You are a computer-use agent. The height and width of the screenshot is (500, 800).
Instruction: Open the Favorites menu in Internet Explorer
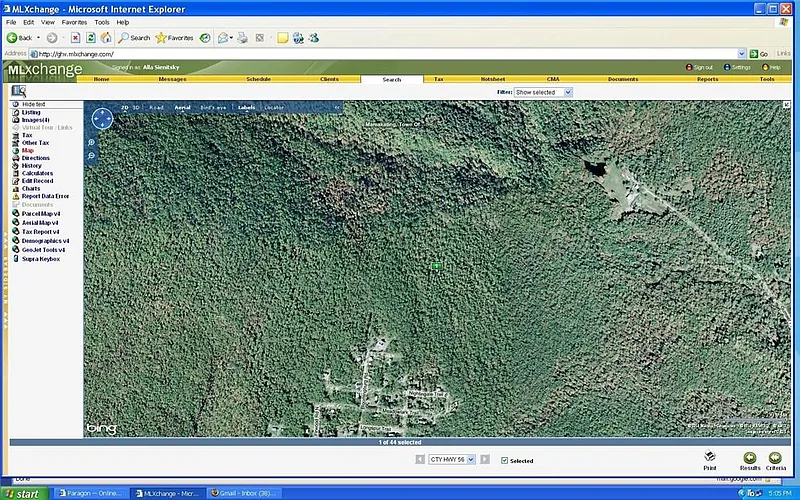[74, 22]
